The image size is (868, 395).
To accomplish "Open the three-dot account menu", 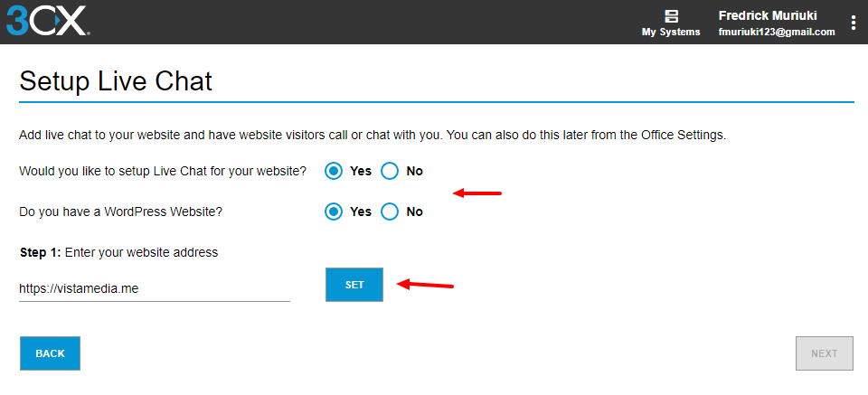I will 853,23.
